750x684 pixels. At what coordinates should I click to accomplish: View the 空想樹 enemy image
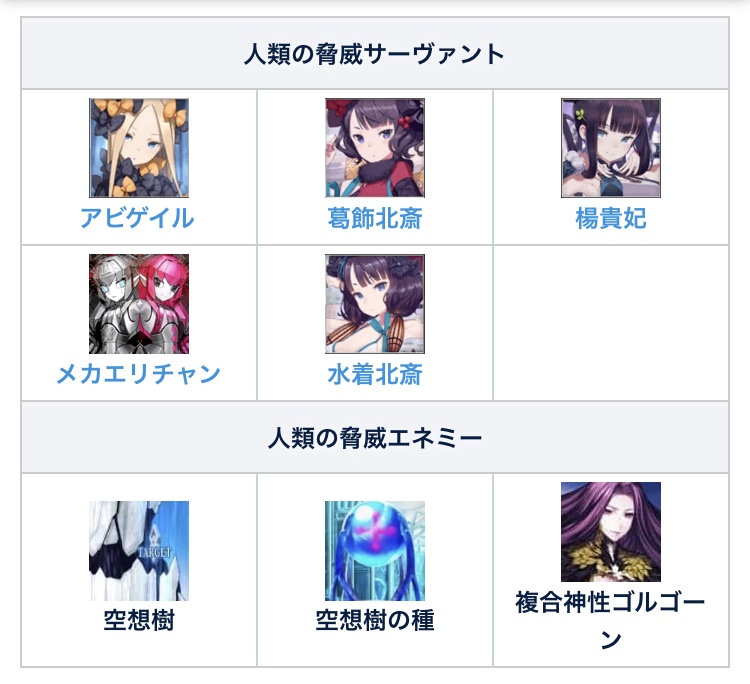[139, 551]
